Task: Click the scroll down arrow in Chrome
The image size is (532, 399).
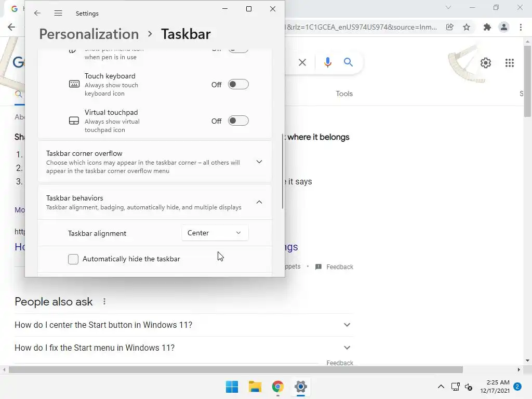Action: [x=527, y=361]
